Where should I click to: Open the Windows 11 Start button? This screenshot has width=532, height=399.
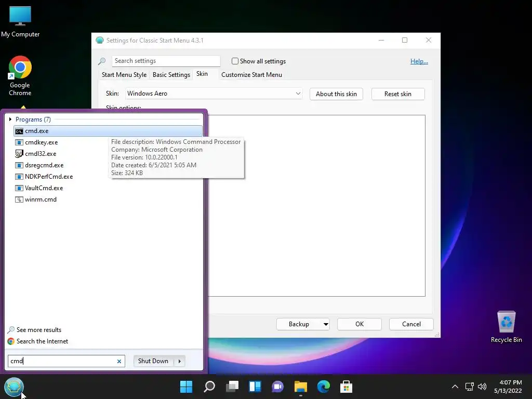coord(186,387)
